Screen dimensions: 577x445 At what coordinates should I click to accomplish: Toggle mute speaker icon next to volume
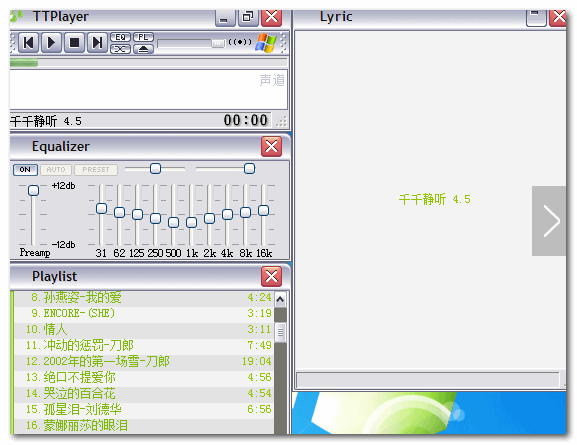[x=240, y=42]
